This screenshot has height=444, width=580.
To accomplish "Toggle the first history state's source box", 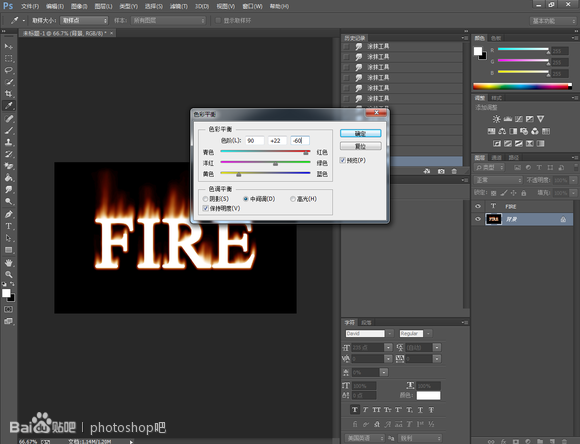I will click(x=346, y=46).
